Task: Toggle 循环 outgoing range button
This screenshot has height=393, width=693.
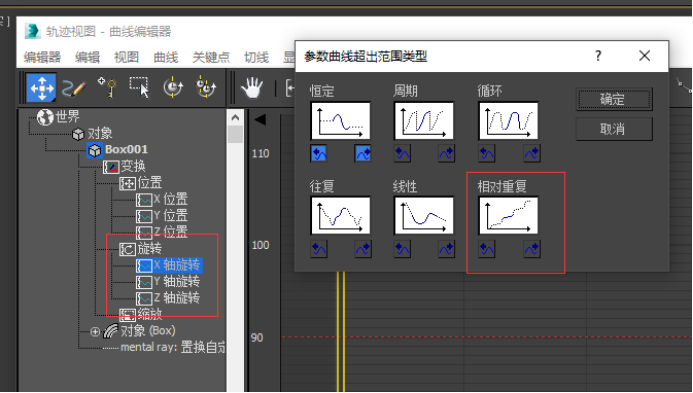Action: (532, 153)
